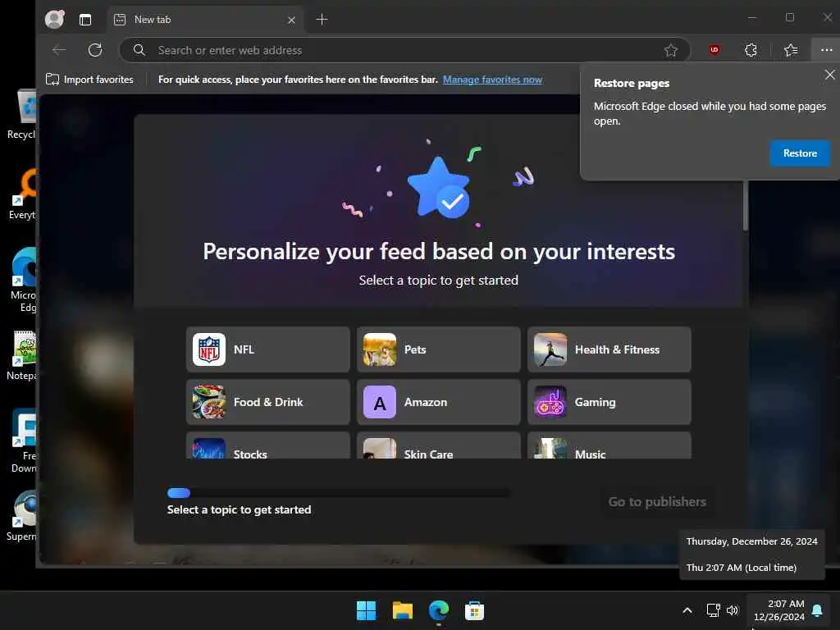Image resolution: width=840 pixels, height=630 pixels.
Task: Close the New tab tab
Action: point(291,20)
